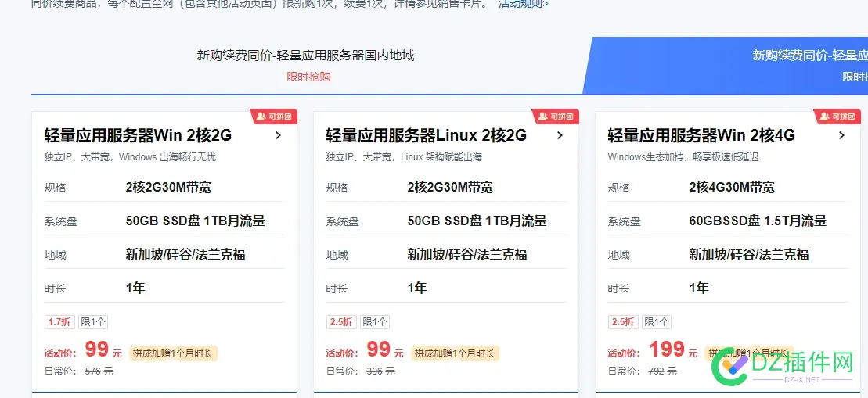Click 拼成加赠1个月时长 on Linux 2核2G card
Screen dimensions: 868x398
[455, 353]
